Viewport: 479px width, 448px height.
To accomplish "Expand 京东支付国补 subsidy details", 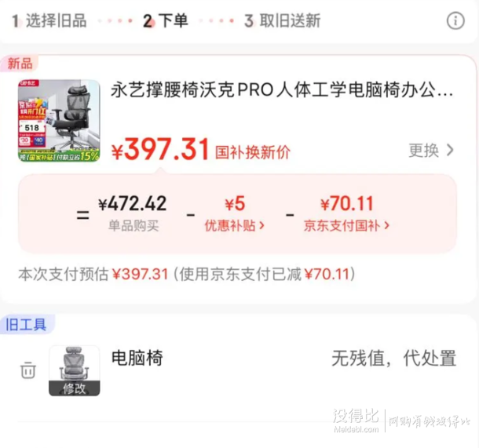I will pos(346,226).
